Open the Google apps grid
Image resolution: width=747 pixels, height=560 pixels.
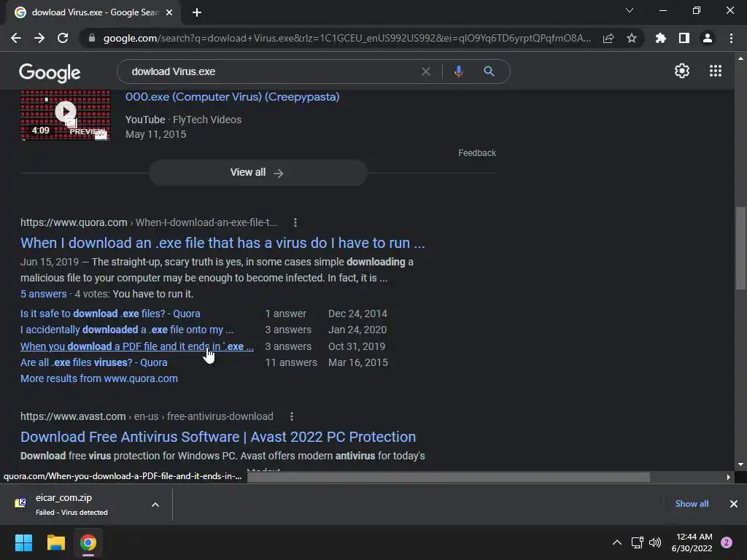point(716,71)
